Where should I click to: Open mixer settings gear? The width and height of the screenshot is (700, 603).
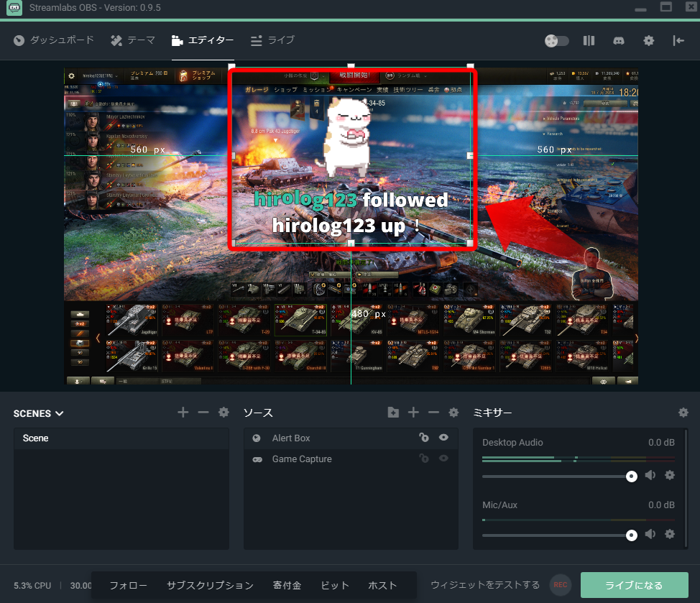pyautogui.click(x=683, y=413)
